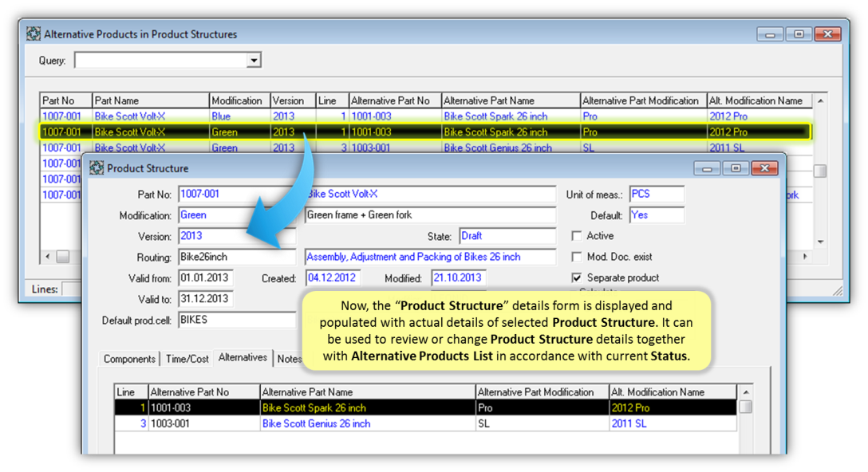
Task: Click the Default prod.cell field BIKES
Action: [236, 320]
